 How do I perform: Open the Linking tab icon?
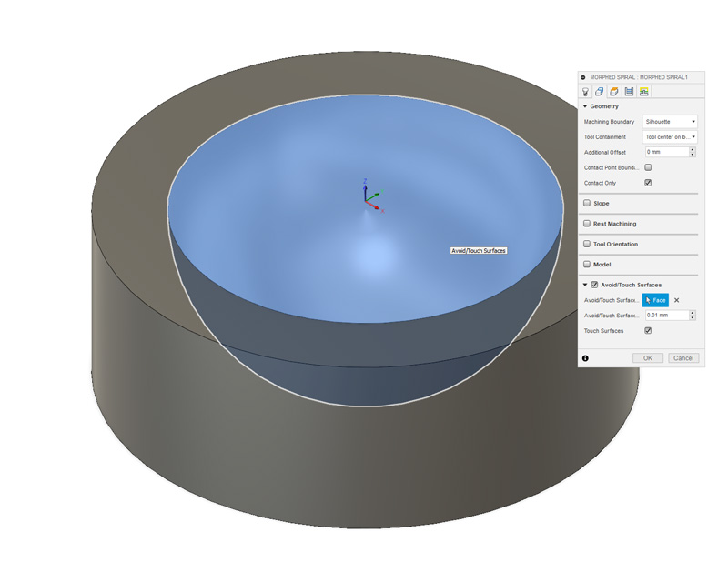[644, 92]
